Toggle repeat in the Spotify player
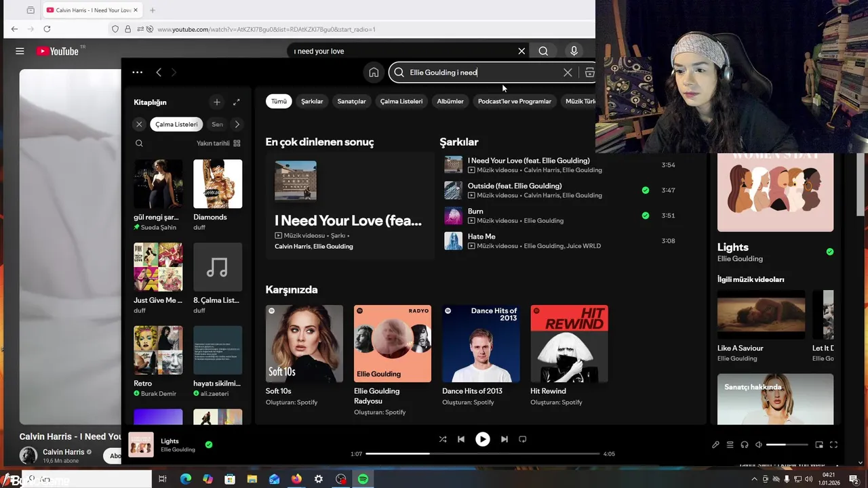The image size is (868, 488). tap(523, 439)
